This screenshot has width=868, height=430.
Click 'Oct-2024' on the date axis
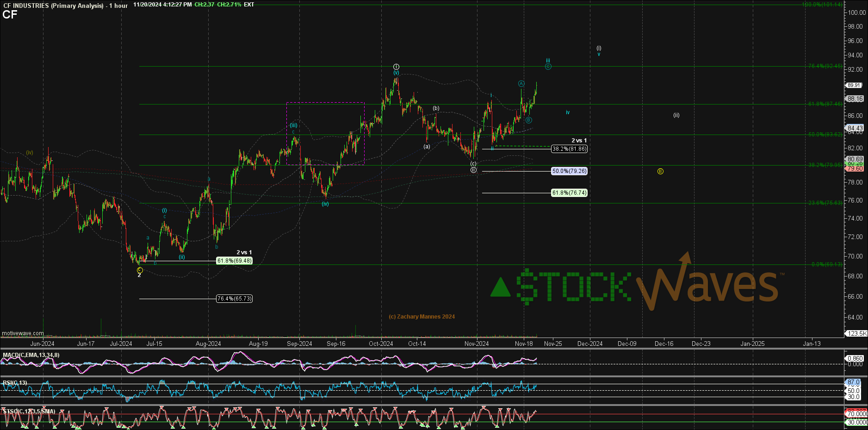click(x=381, y=344)
